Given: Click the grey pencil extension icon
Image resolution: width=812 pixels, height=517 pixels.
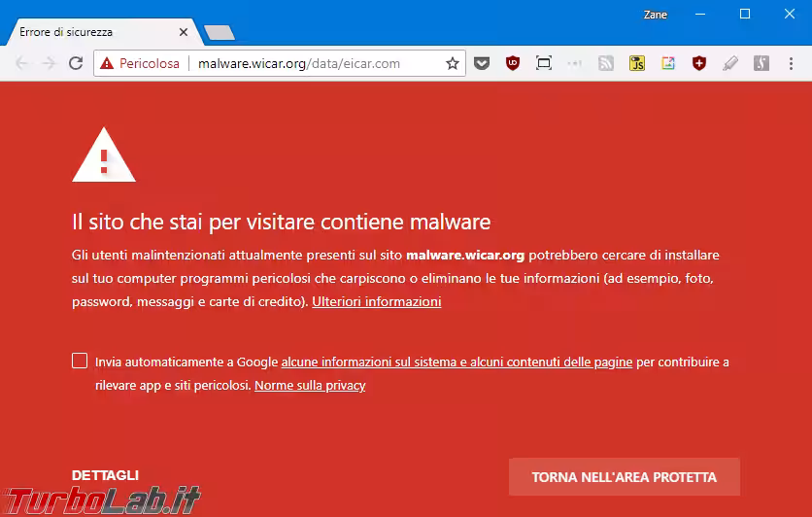Looking at the screenshot, I should pos(730,63).
